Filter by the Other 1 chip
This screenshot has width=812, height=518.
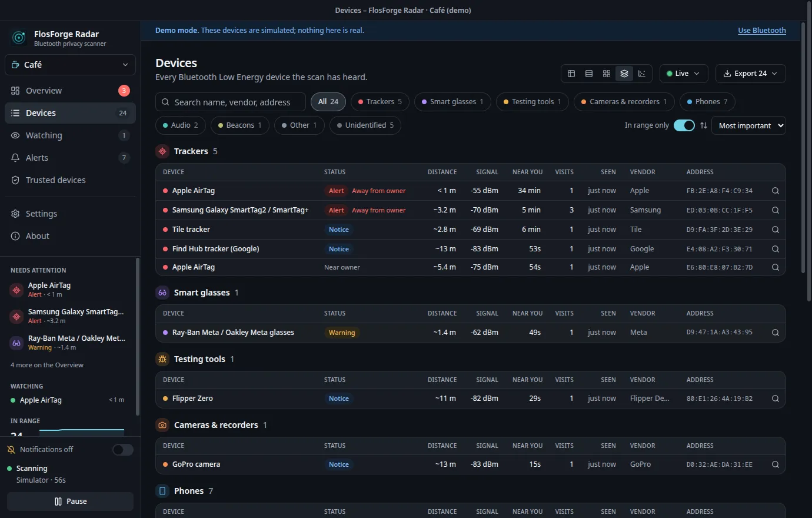299,125
